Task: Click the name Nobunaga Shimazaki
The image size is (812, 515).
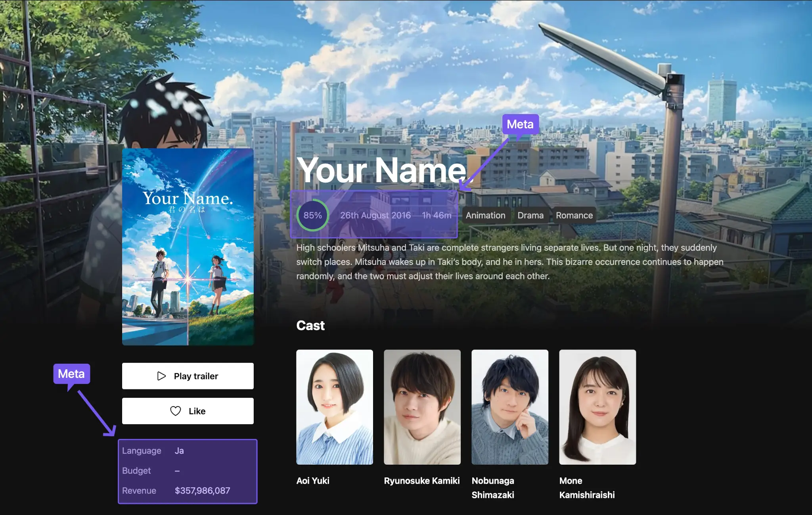Action: [493, 488]
